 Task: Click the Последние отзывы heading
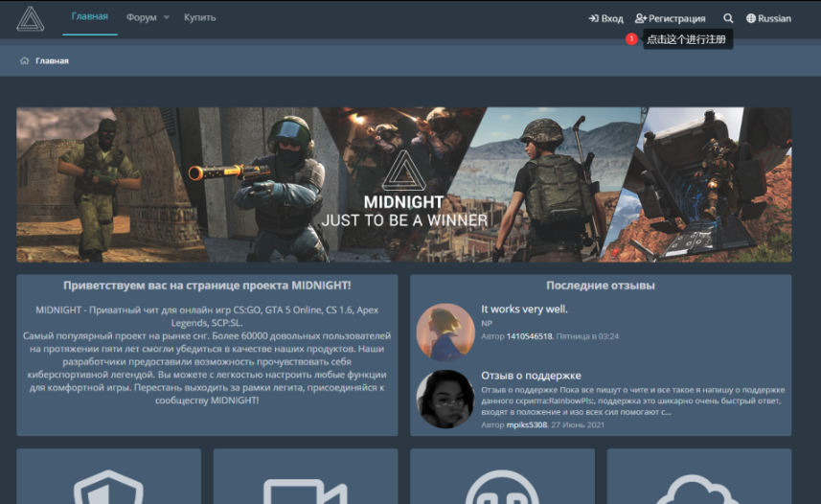601,286
